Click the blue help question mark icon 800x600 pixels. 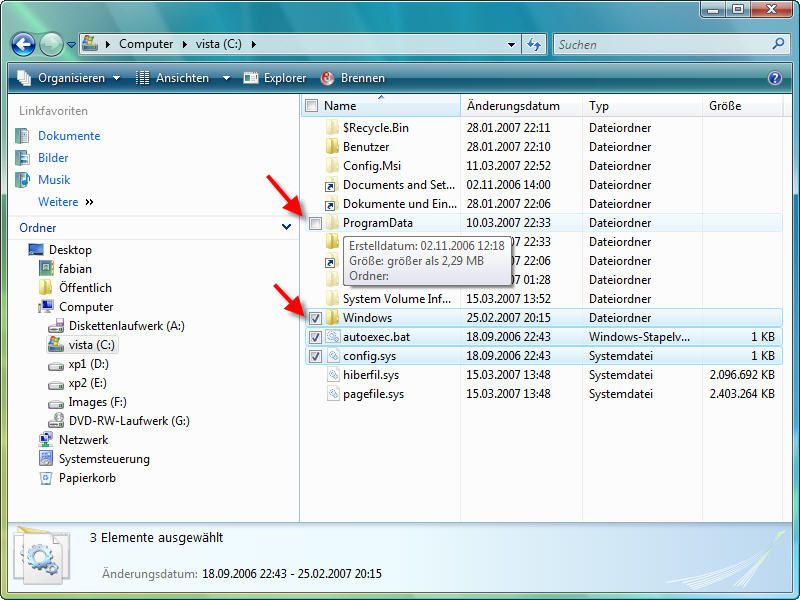coord(774,78)
